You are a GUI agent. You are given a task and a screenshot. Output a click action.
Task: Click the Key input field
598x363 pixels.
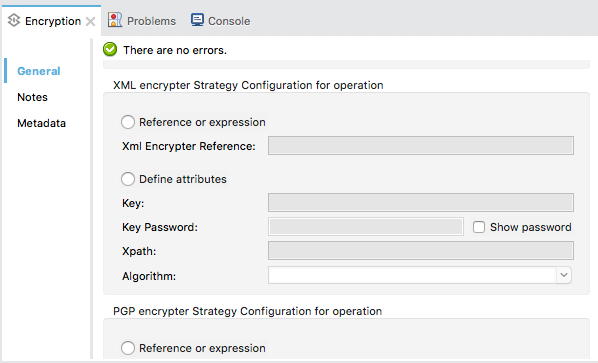[421, 202]
